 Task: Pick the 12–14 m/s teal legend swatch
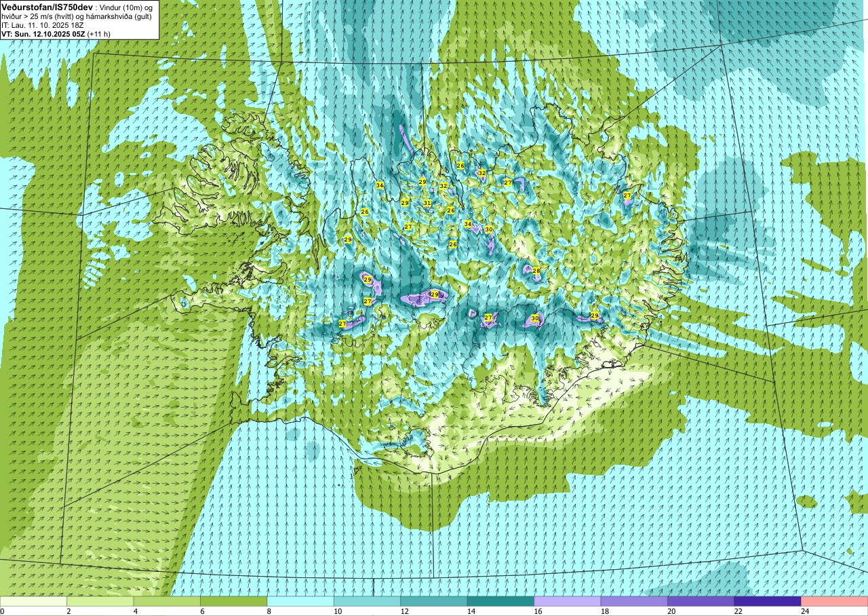click(x=434, y=602)
